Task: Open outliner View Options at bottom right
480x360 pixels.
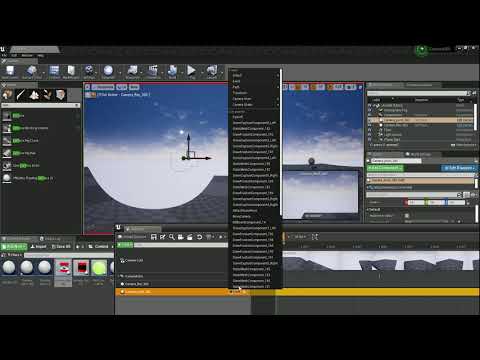Action: [x=463, y=145]
